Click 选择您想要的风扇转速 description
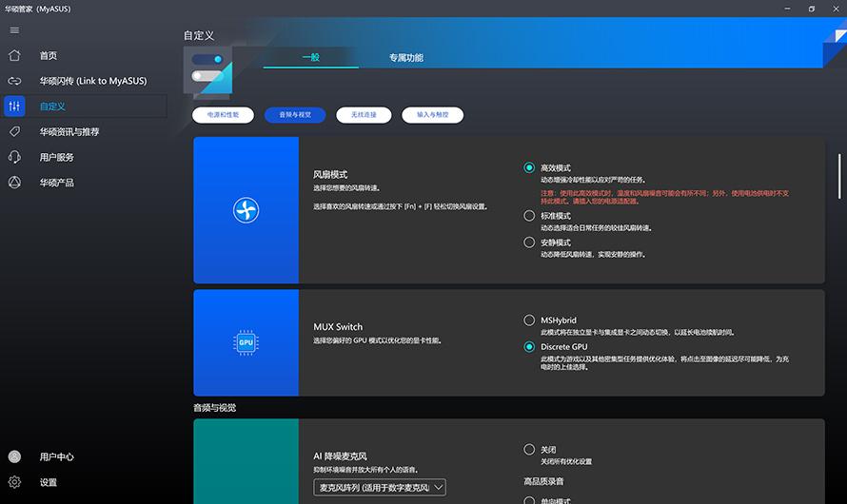This screenshot has height=504, width=847. tap(347, 188)
